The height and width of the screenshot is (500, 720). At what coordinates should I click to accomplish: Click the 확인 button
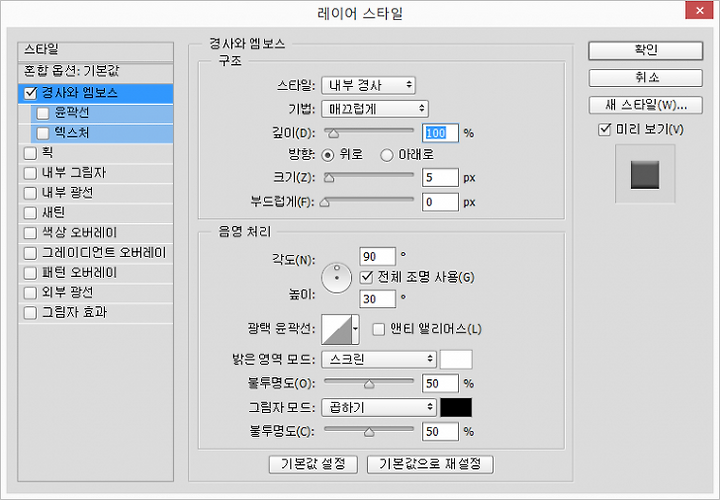[646, 51]
